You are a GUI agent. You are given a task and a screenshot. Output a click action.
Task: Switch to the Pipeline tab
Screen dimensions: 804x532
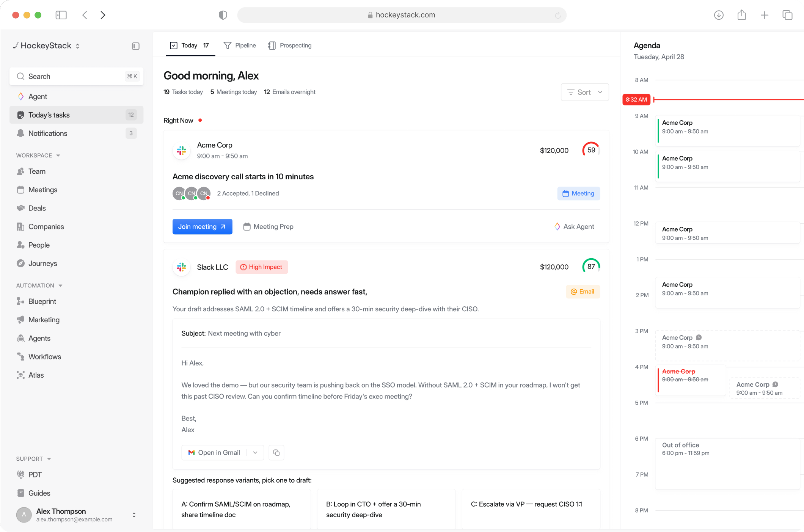coord(240,46)
